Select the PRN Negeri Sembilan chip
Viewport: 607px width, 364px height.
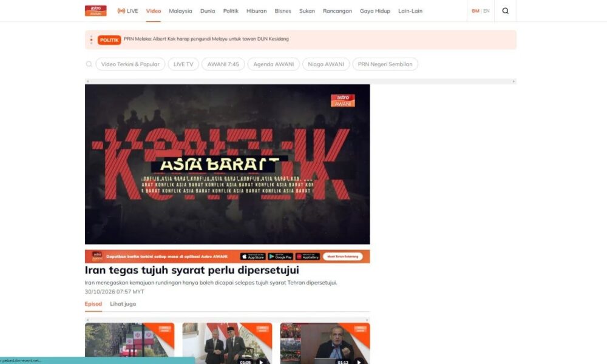point(385,64)
